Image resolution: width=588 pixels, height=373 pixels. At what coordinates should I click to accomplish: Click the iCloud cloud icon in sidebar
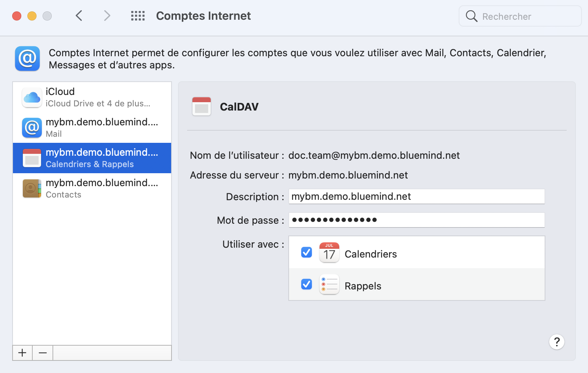click(x=32, y=98)
